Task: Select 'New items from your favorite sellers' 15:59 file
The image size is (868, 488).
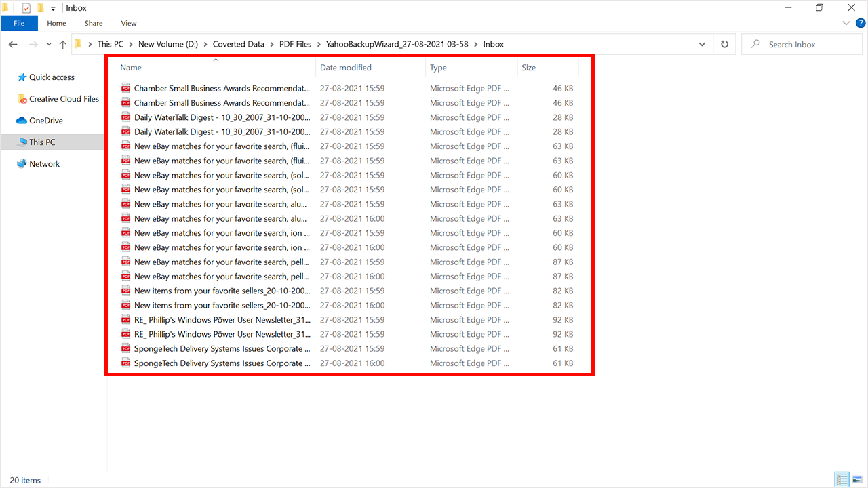Action: pos(348,291)
